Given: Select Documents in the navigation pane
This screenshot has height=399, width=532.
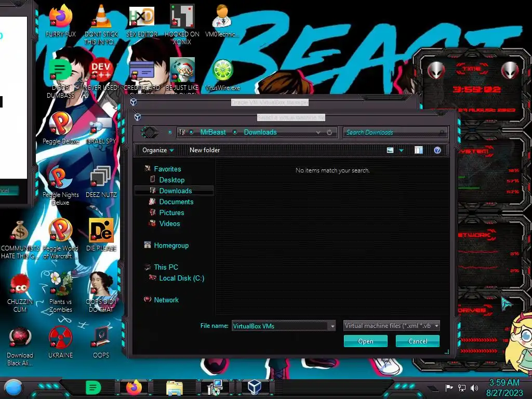Looking at the screenshot, I should (176, 202).
